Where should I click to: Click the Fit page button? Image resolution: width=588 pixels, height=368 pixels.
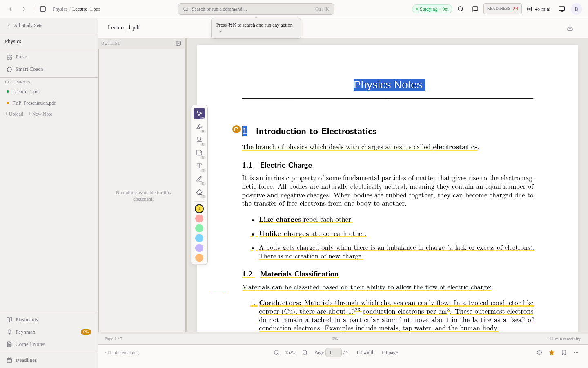pyautogui.click(x=390, y=352)
